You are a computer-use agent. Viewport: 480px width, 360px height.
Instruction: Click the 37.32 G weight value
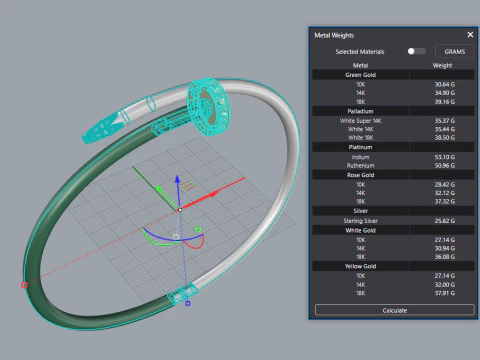pyautogui.click(x=445, y=201)
